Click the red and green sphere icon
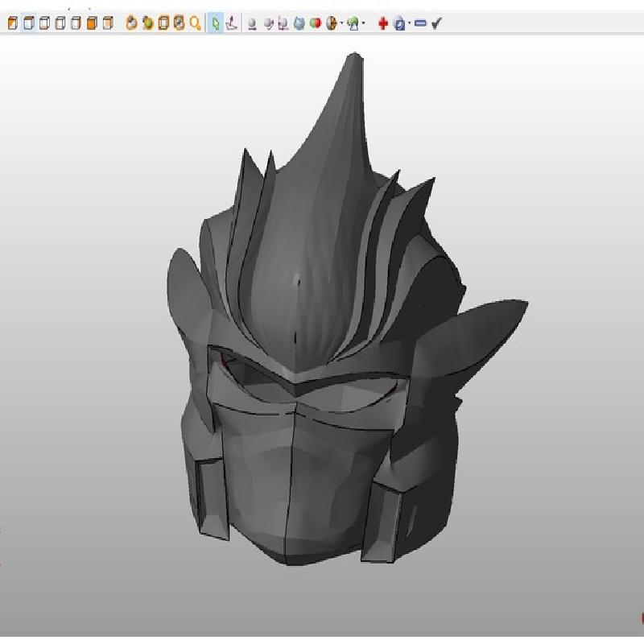This screenshot has width=644, height=644. click(x=316, y=23)
